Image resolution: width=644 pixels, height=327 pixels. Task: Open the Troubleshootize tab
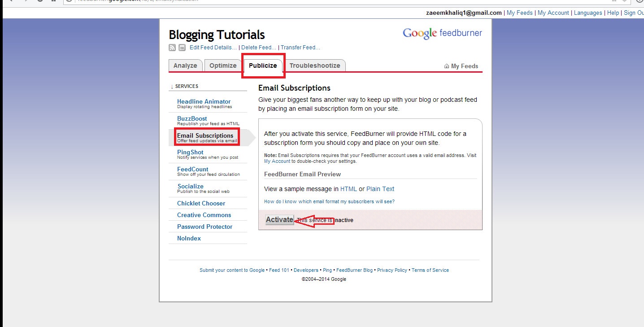pos(315,65)
